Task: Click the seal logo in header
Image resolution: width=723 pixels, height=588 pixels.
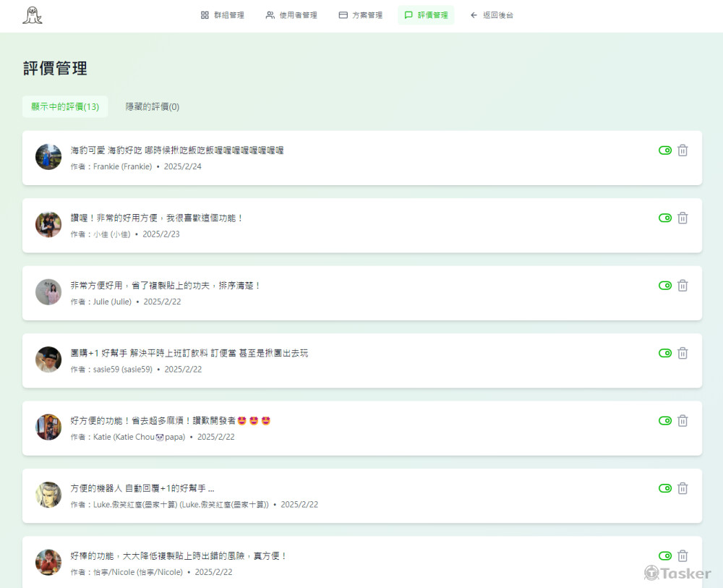Action: (x=32, y=15)
